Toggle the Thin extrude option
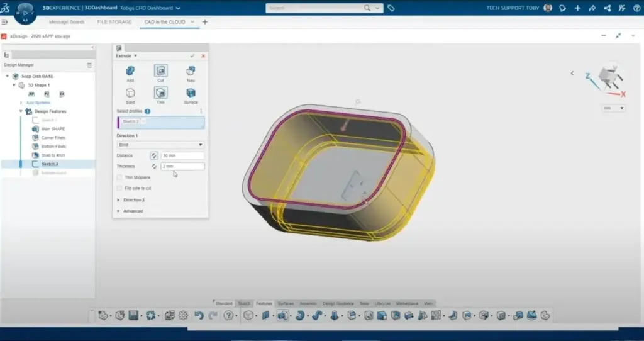 point(160,93)
